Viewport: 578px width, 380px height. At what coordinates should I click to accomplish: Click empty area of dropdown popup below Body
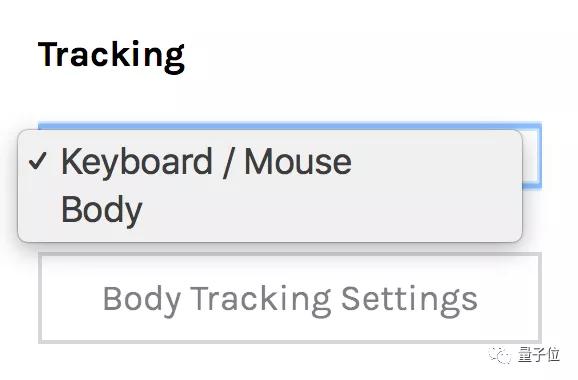tap(270, 236)
